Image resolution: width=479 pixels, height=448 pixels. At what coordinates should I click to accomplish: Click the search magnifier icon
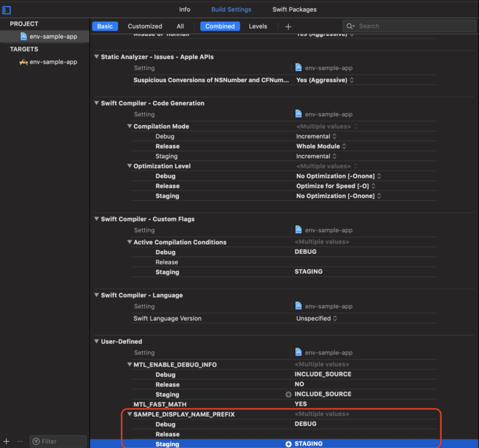click(x=351, y=26)
